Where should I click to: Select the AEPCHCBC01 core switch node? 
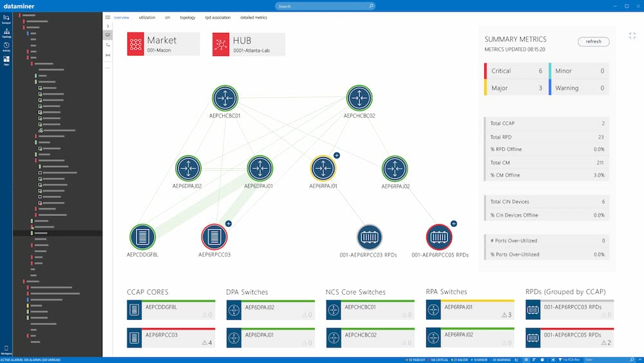[x=225, y=98]
